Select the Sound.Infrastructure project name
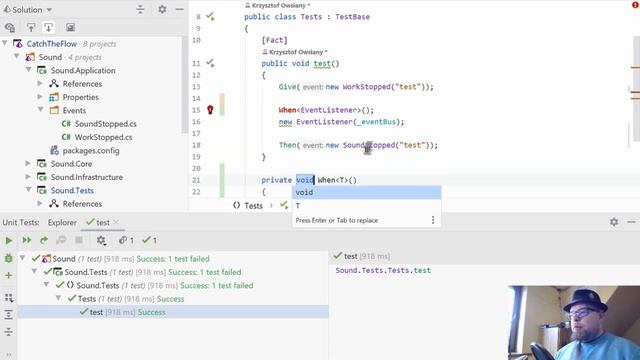The image size is (640, 360). pos(87,177)
